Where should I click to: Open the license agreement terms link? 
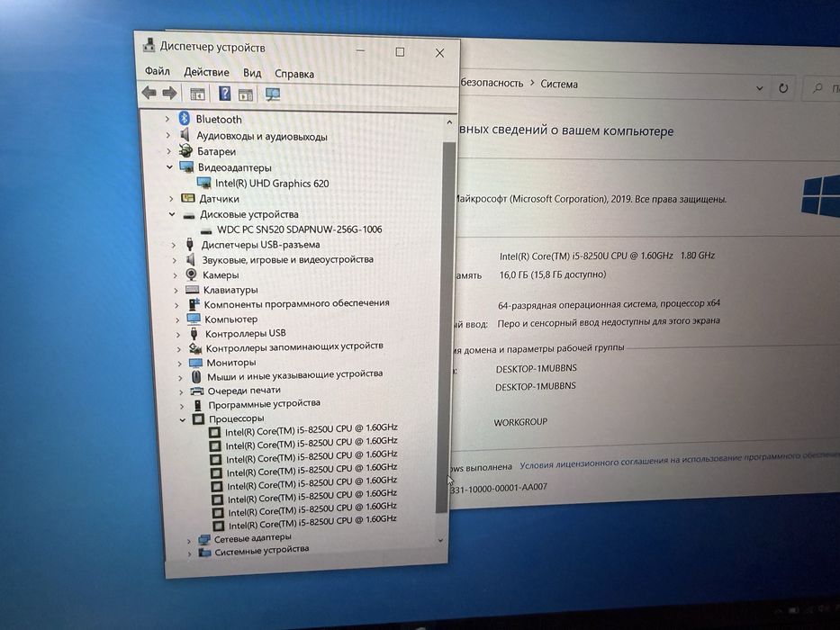(679, 460)
